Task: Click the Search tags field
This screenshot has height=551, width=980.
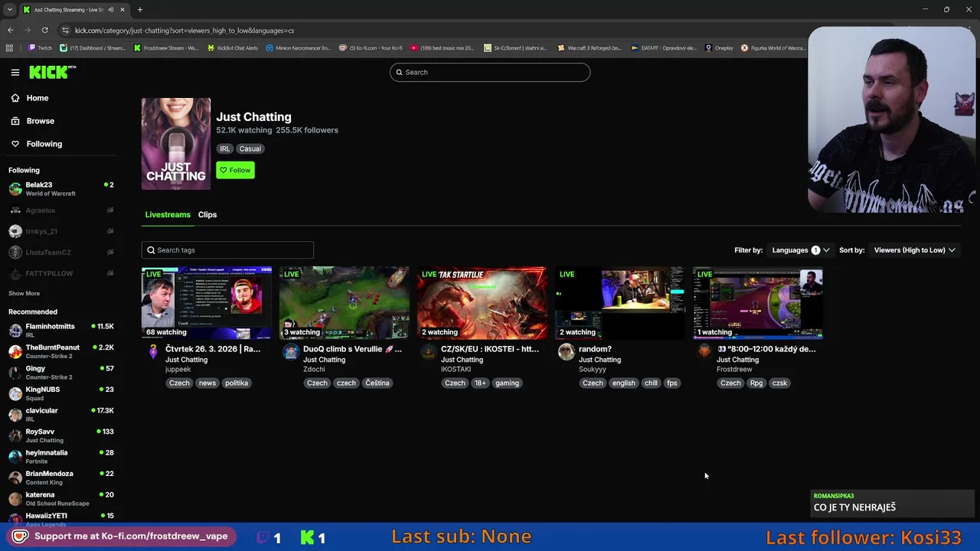Action: [227, 250]
